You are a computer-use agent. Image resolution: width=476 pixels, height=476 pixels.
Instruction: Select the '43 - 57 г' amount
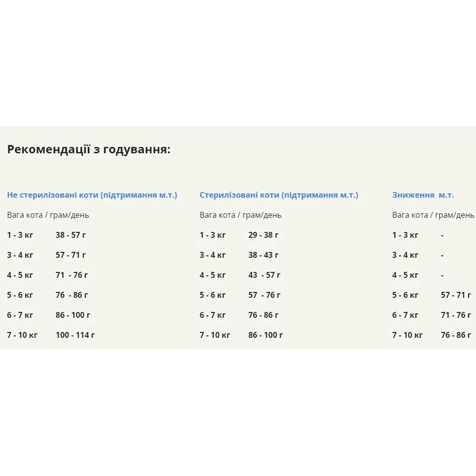(264, 275)
